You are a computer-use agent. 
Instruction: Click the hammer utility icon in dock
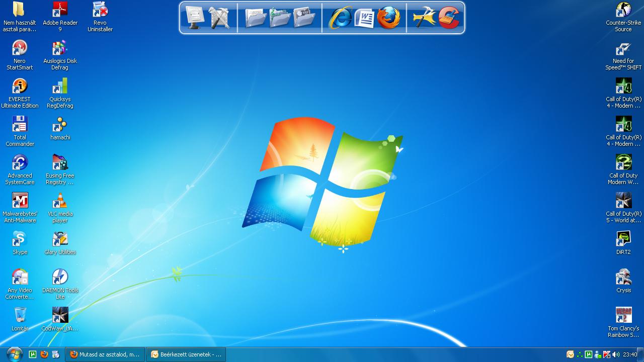[425, 18]
